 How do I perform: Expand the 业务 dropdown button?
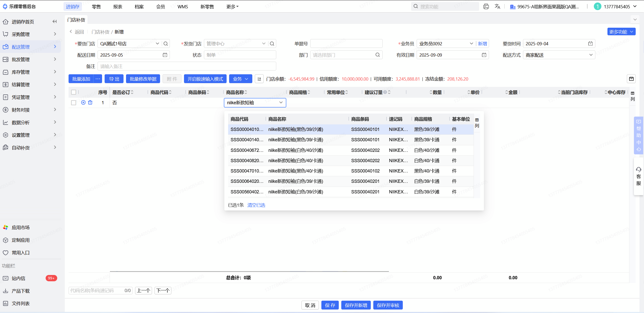240,79
